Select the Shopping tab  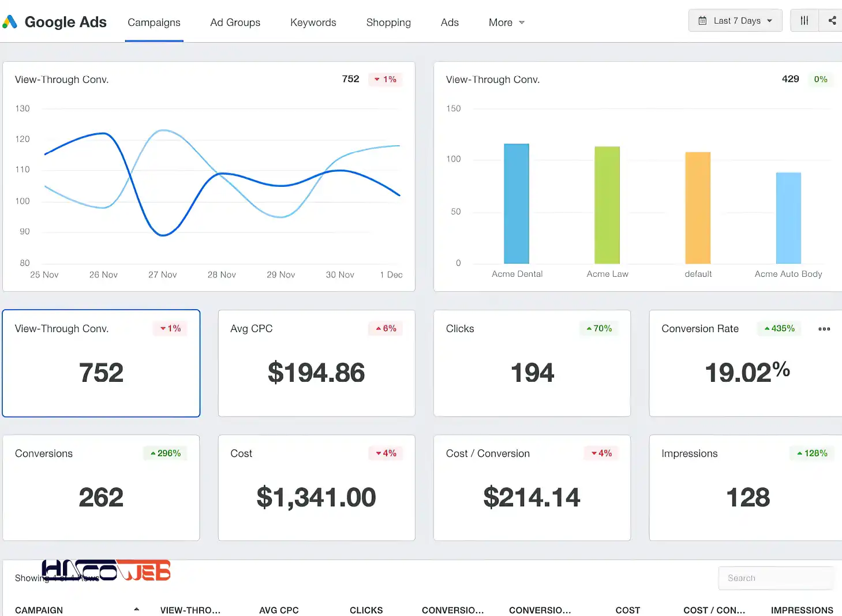pos(388,22)
